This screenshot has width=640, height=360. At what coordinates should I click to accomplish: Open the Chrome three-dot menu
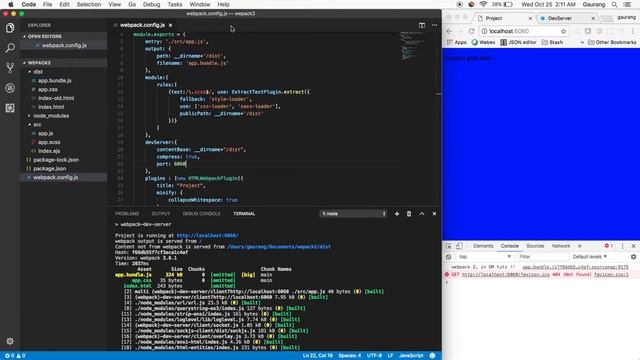click(633, 31)
